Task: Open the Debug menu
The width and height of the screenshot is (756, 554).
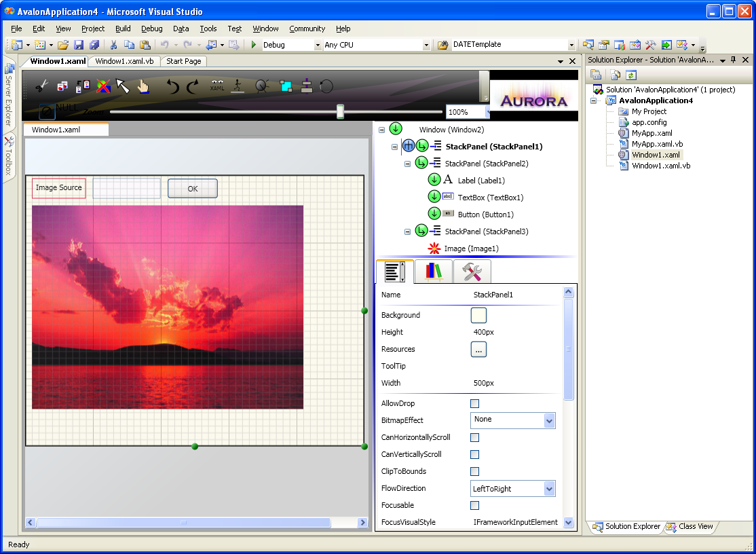Action: [152, 29]
